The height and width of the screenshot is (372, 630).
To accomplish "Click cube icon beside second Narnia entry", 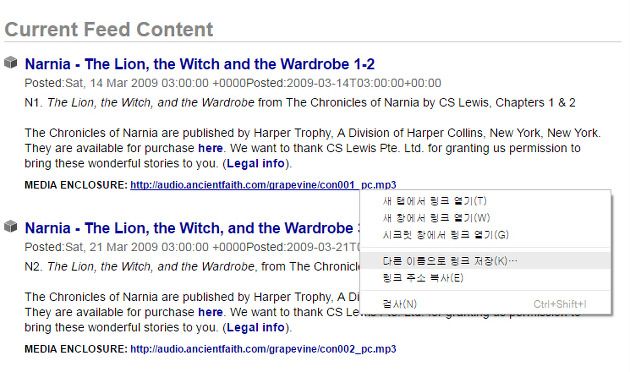I will point(11,227).
